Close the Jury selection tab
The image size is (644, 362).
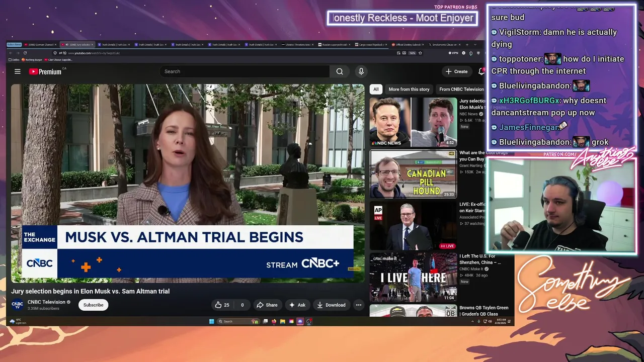tap(92, 45)
